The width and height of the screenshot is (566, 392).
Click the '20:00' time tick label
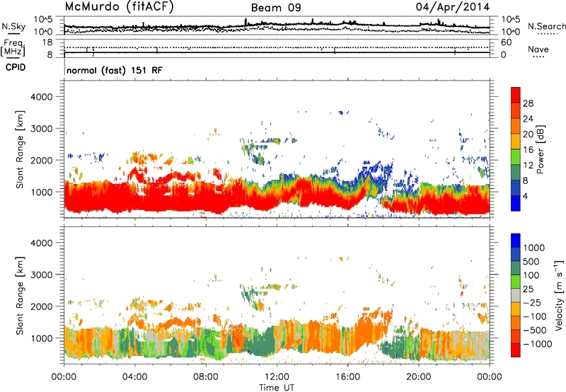(x=418, y=377)
